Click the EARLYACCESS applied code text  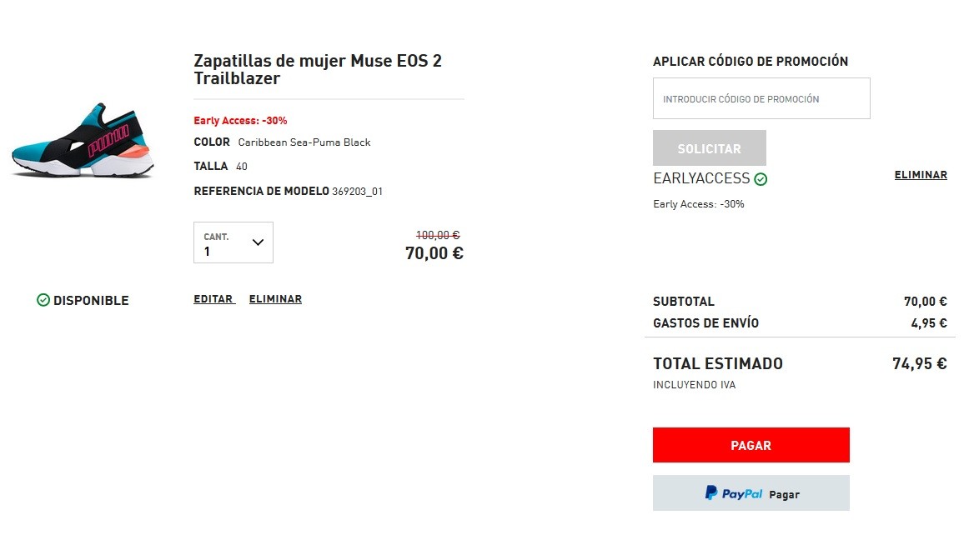click(701, 179)
